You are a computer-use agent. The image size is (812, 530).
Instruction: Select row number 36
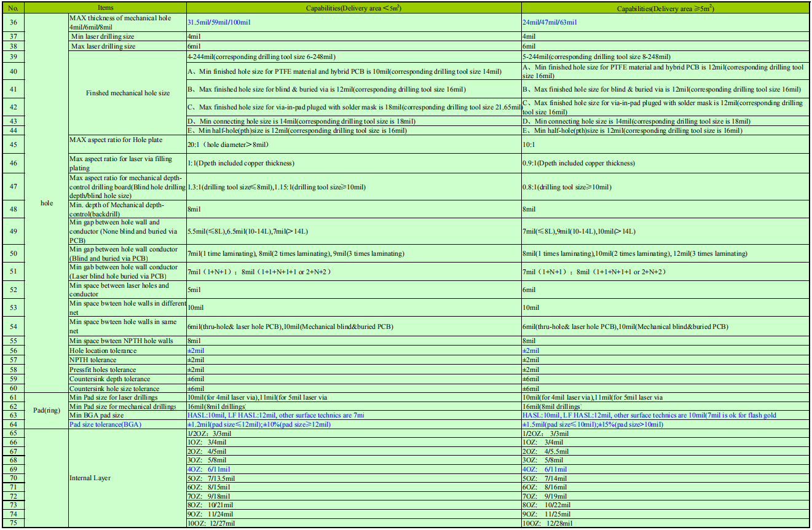[14, 23]
